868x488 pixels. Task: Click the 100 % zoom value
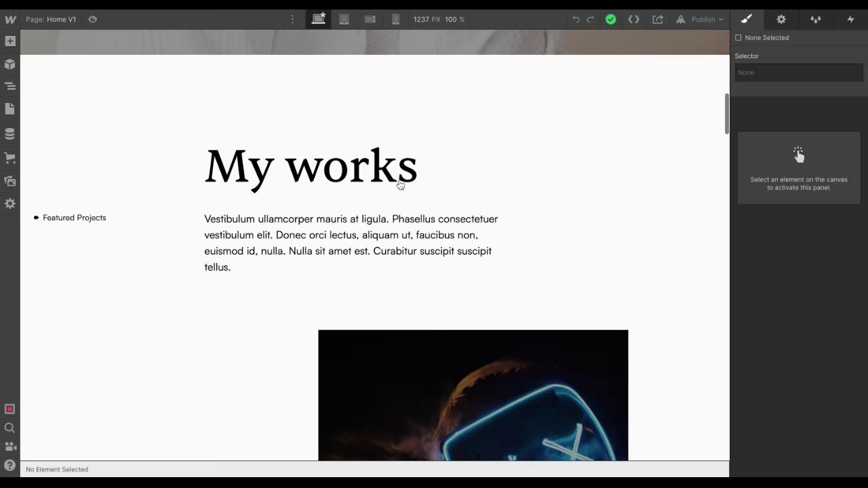coord(455,19)
